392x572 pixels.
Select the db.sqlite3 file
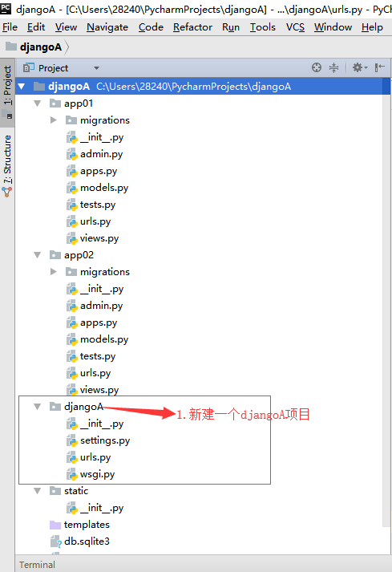click(87, 542)
